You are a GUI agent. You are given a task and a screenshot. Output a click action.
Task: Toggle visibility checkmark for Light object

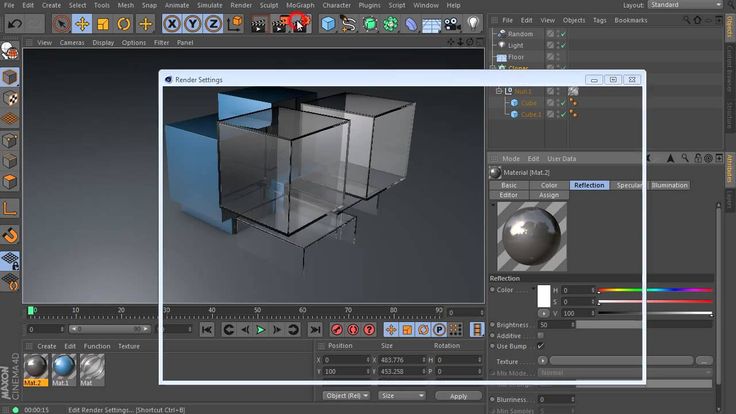[562, 45]
